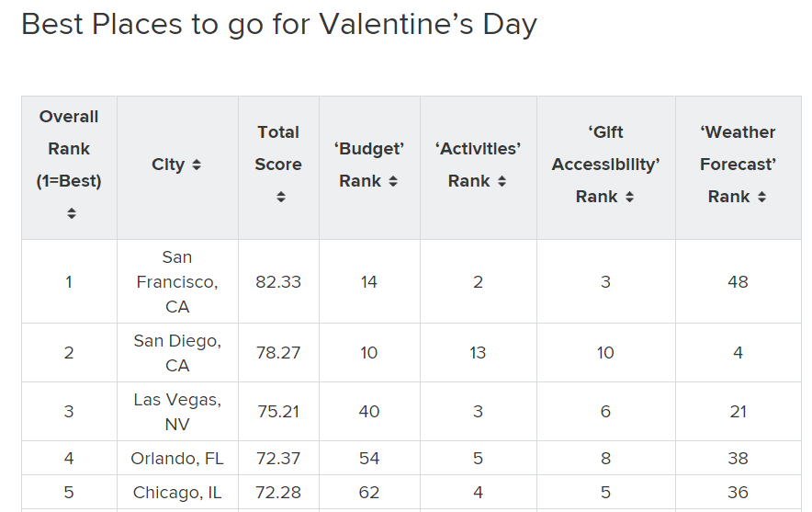
Task: Click the 75.21 total score cell
Action: tap(278, 412)
